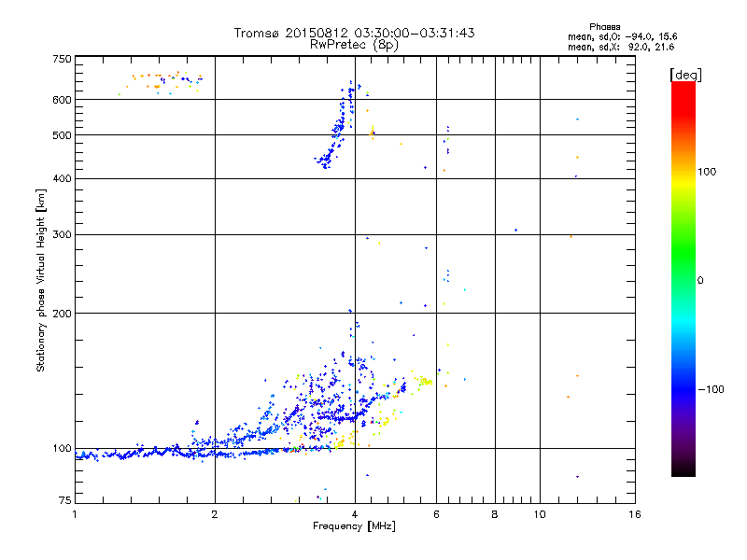Click the y-axis tick label '750'
Screen dimensions: 747x560
click(63, 59)
